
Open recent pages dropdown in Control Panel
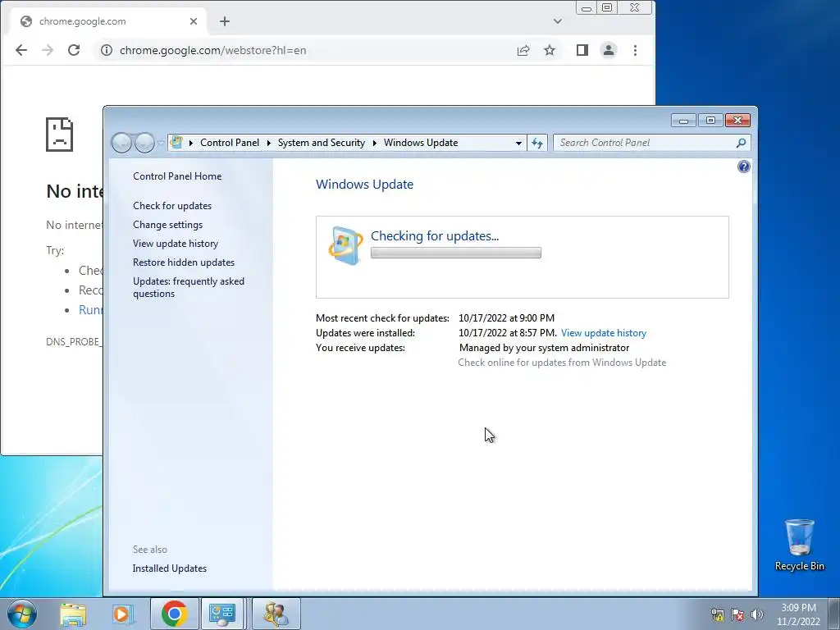[160, 144]
